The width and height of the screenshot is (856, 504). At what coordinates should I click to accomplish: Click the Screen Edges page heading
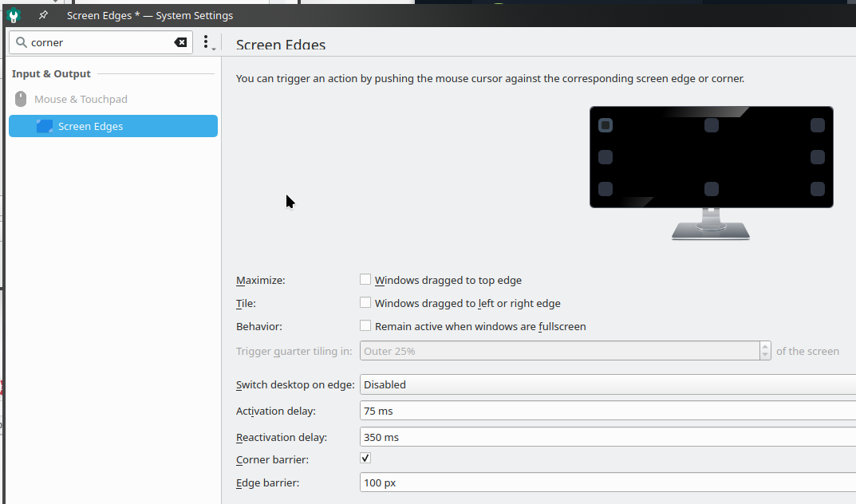click(281, 45)
